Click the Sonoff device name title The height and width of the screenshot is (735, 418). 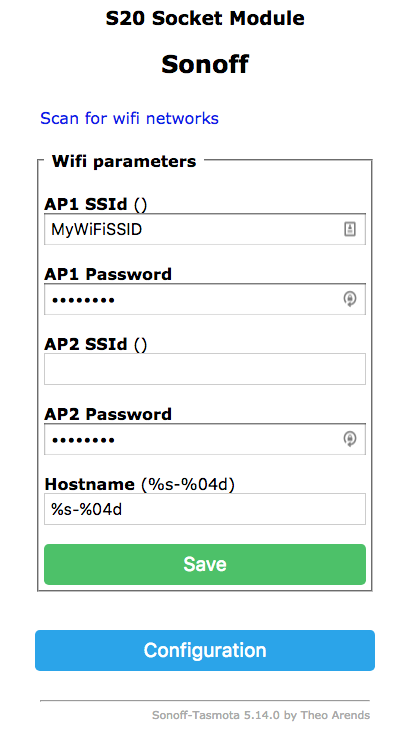[205, 64]
